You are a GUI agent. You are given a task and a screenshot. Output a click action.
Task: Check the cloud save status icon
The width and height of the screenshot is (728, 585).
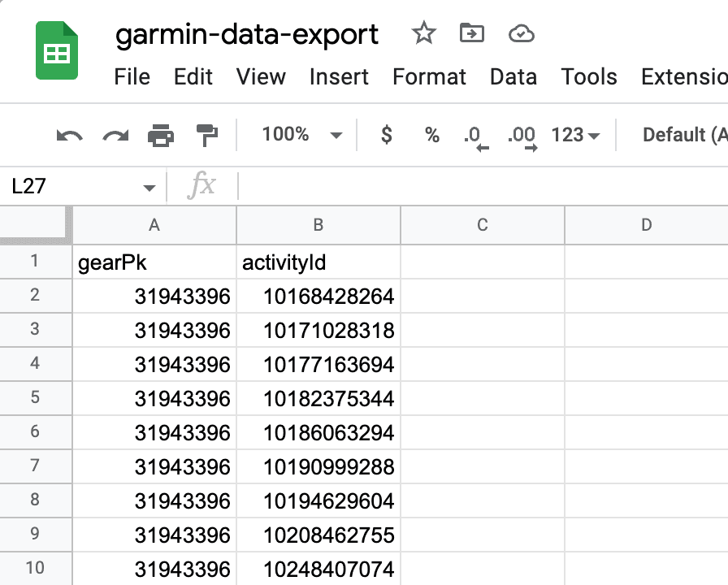click(x=521, y=33)
